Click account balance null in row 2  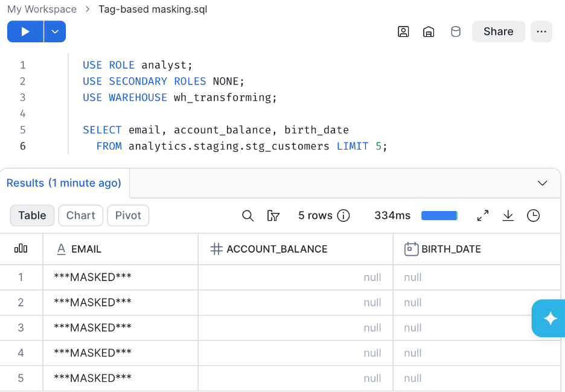295,302
